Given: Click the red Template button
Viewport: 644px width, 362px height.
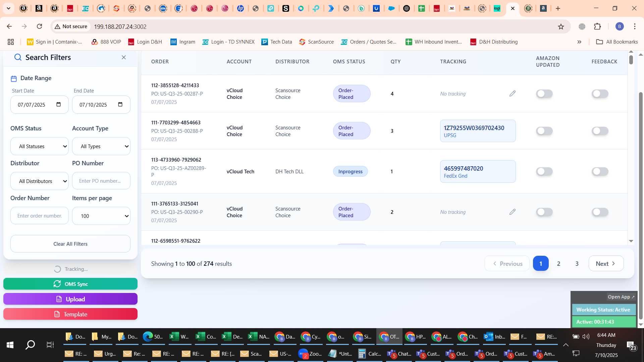Looking at the screenshot, I should click(70, 314).
